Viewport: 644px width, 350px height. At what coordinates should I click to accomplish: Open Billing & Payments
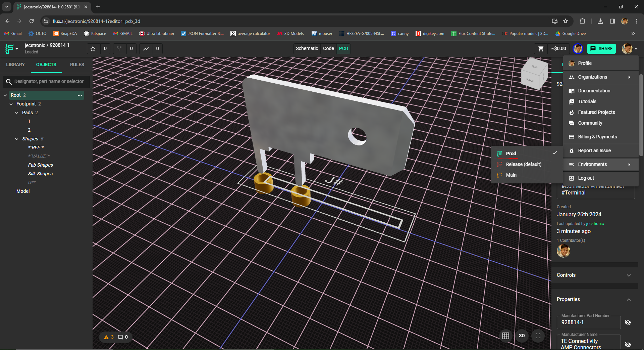[x=601, y=137]
